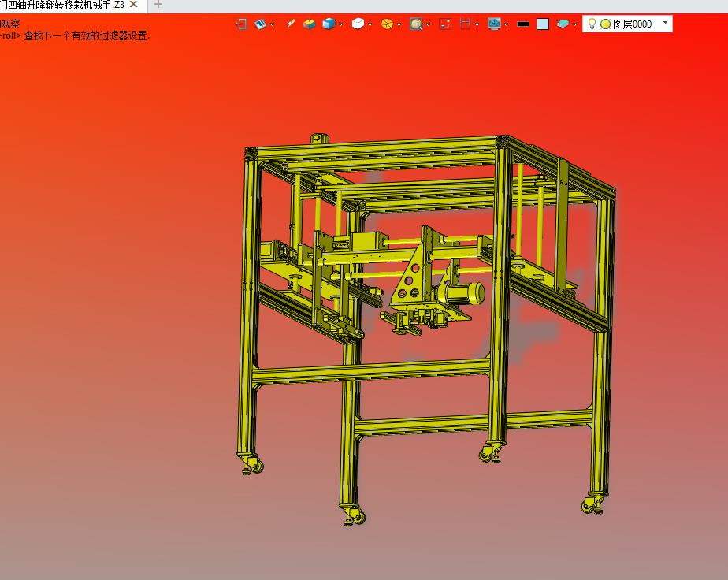This screenshot has height=580, width=728.
Task: Select the white wireframe cube icon
Action: (358, 24)
